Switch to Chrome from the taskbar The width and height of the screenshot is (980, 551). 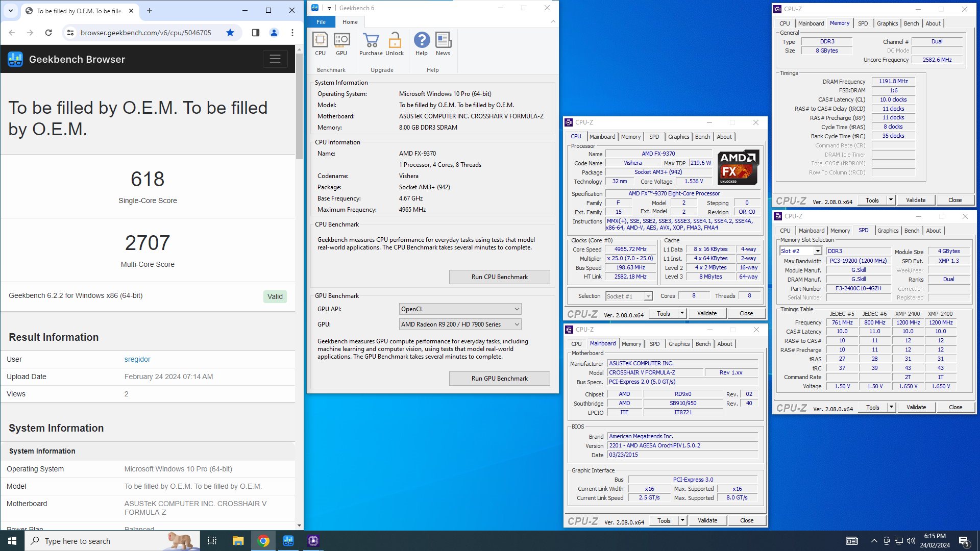(x=263, y=541)
